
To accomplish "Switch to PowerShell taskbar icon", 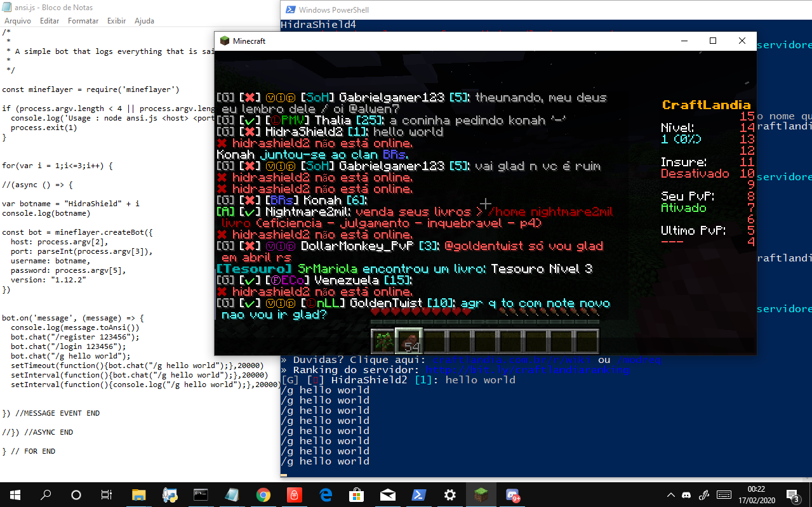I will [418, 495].
